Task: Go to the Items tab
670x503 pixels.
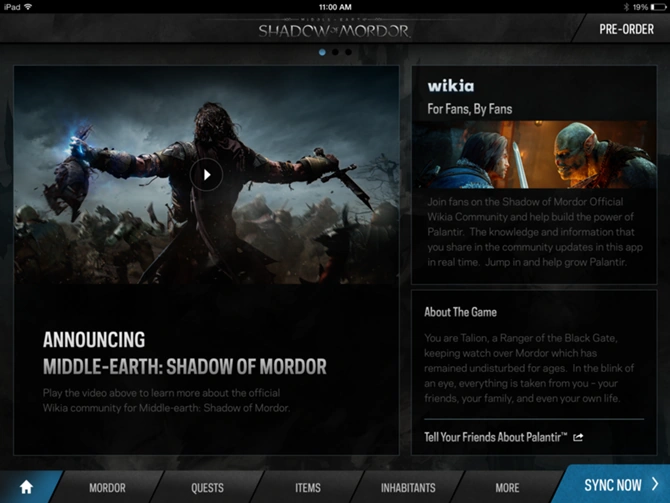Action: click(x=308, y=488)
